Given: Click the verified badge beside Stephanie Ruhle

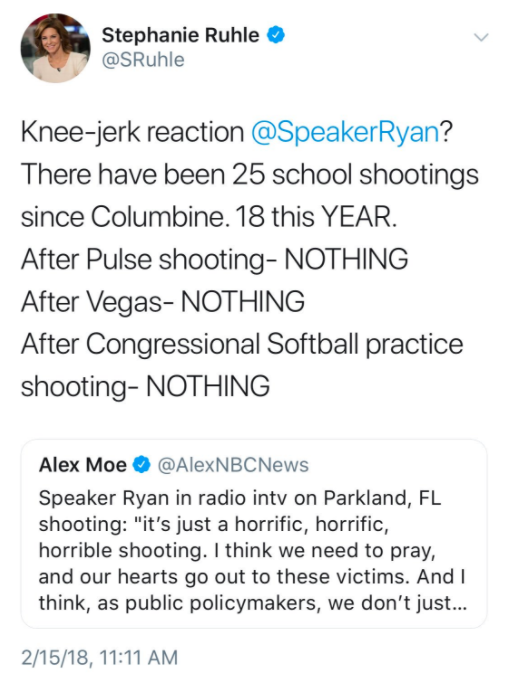Looking at the screenshot, I should click(x=276, y=35).
